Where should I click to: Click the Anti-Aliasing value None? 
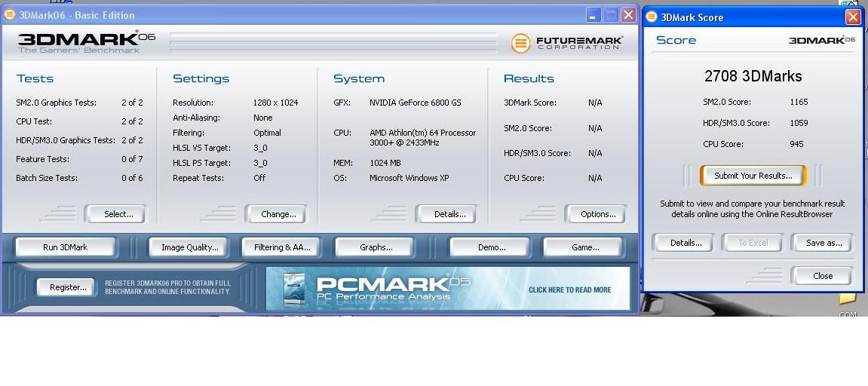[x=263, y=118]
